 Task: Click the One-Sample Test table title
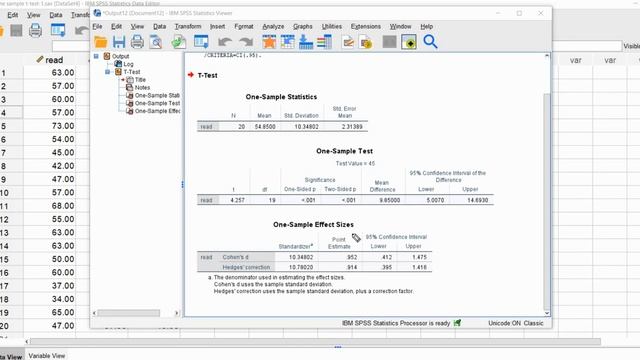tap(344, 151)
